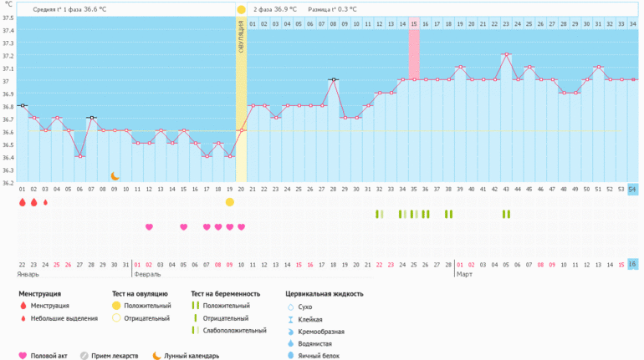Click the menstruation drop icon on cycle day 01
The image size is (644, 360).
pos(23,202)
